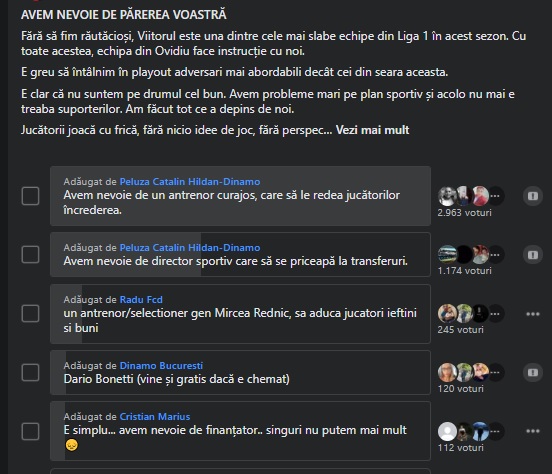Open the Radu Fcd profile link
552x474 pixels.
point(141,300)
